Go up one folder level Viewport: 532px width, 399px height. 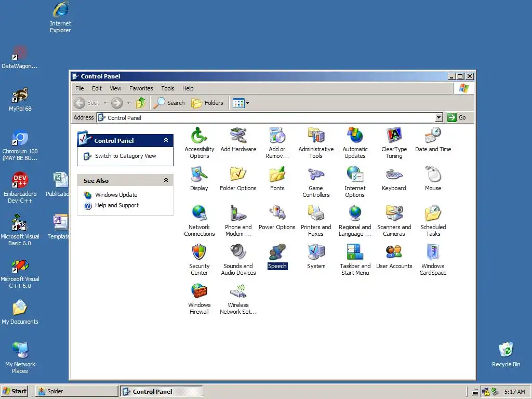coord(141,103)
